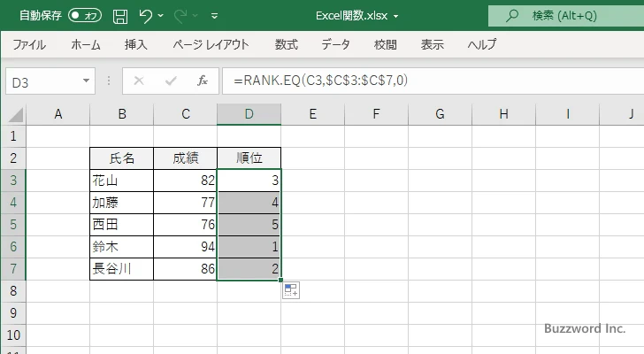Select column I header
Image resolution: width=644 pixels, height=354 pixels.
click(x=567, y=114)
